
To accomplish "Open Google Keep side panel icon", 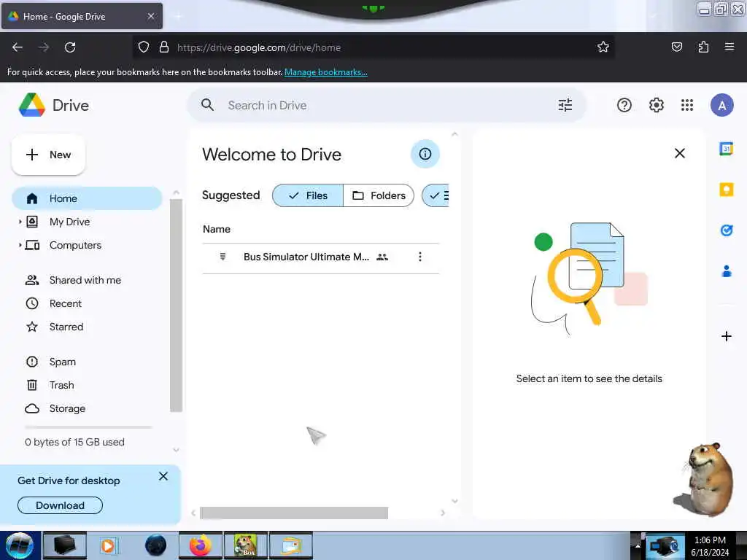I will pos(726,190).
